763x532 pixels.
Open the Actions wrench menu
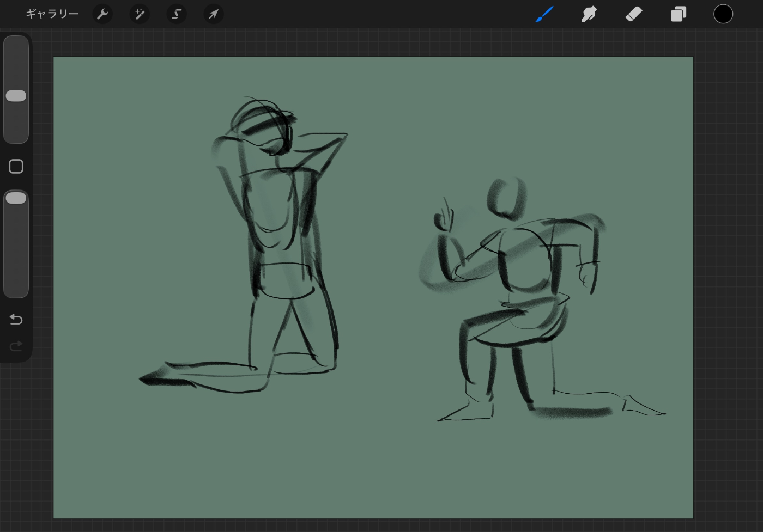point(102,14)
